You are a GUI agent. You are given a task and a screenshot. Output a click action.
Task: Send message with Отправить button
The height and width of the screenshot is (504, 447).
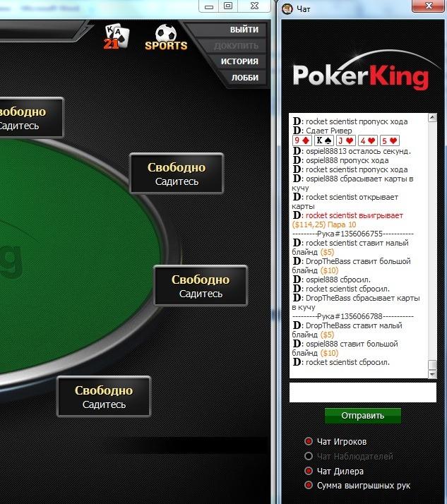tap(363, 416)
